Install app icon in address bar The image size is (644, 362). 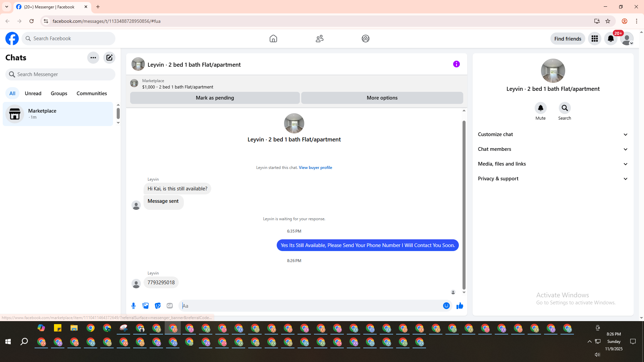pyautogui.click(x=597, y=21)
